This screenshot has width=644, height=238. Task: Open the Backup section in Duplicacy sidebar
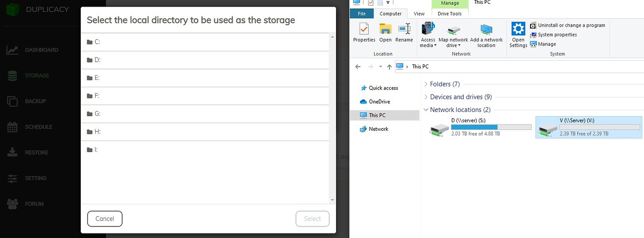click(x=27, y=101)
